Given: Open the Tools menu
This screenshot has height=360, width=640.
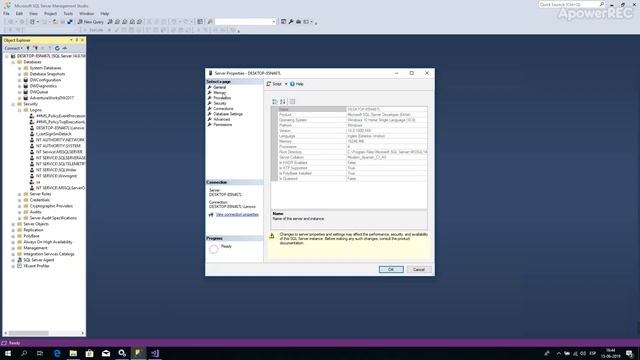Looking at the screenshot, I should pos(68,13).
